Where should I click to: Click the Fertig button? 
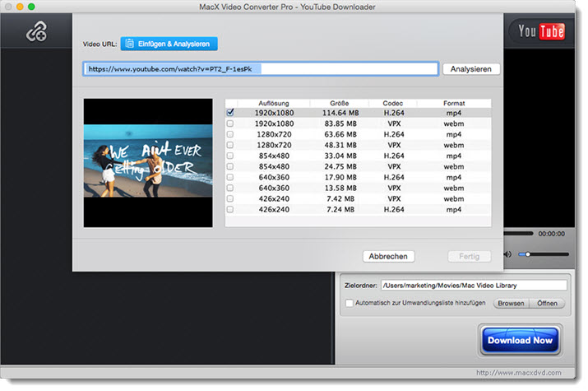tap(469, 256)
